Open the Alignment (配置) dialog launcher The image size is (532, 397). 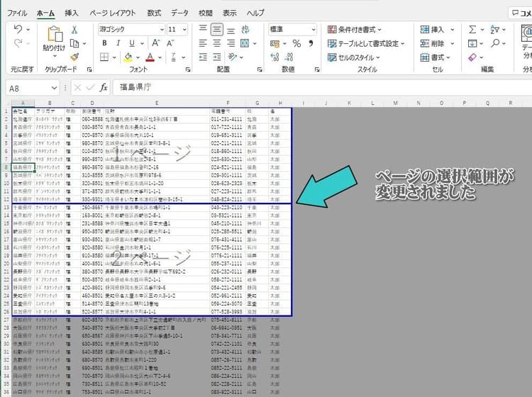pyautogui.click(x=259, y=69)
